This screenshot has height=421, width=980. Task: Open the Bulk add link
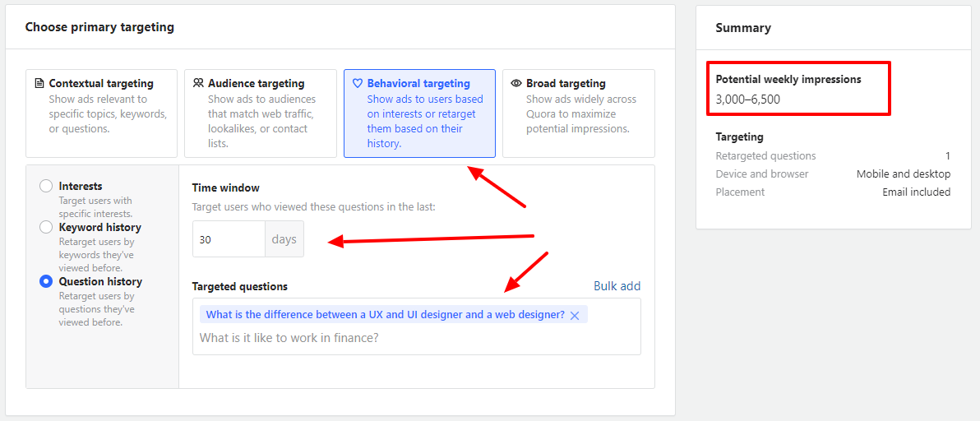click(x=617, y=286)
